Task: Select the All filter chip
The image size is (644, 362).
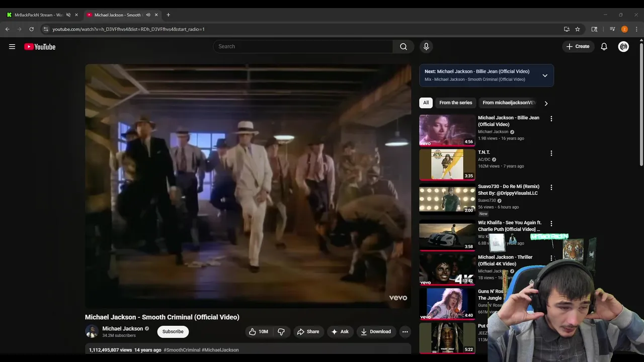Action: [426, 103]
